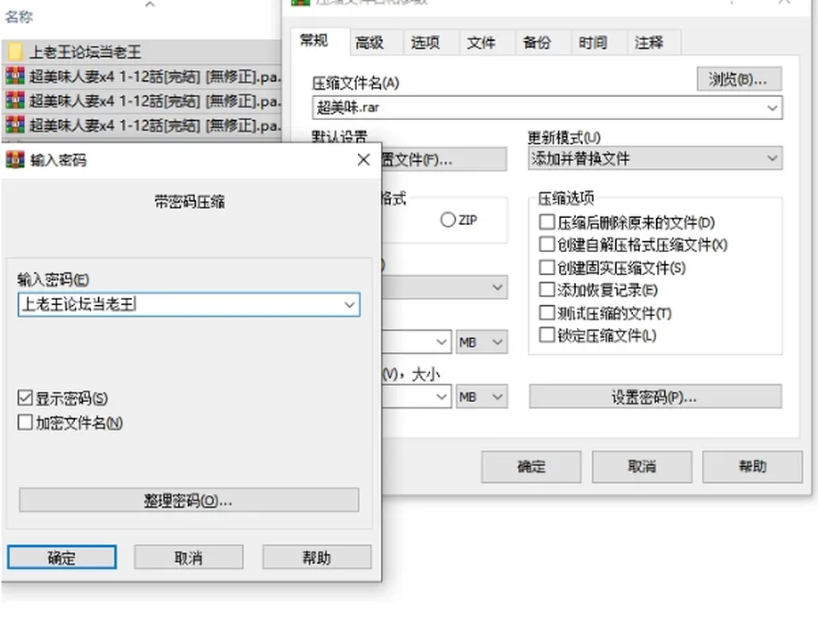Open the 文件 tab
Image resolution: width=818 pixels, height=644 pixels.
pyautogui.click(x=481, y=43)
